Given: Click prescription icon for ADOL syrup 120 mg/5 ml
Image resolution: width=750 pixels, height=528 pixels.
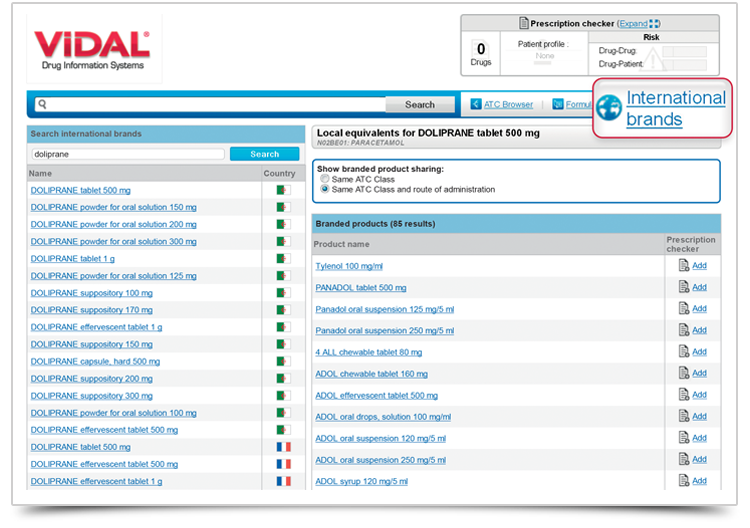Looking at the screenshot, I should tap(684, 480).
